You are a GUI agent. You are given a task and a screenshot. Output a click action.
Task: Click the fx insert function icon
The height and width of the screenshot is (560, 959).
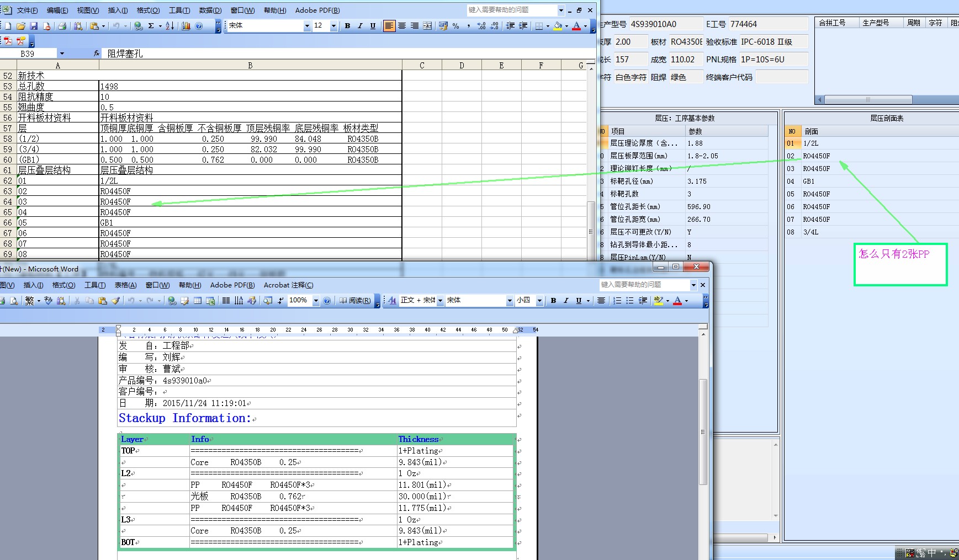(x=97, y=54)
